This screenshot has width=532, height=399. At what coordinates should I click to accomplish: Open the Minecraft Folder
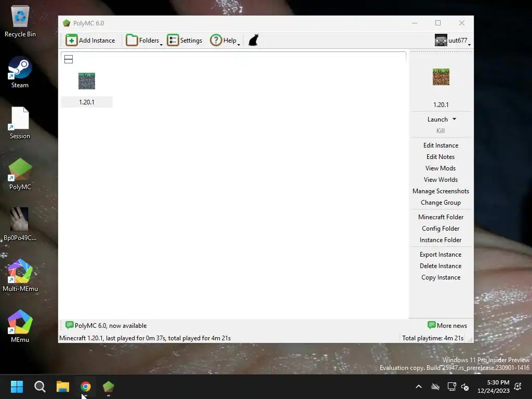click(441, 217)
